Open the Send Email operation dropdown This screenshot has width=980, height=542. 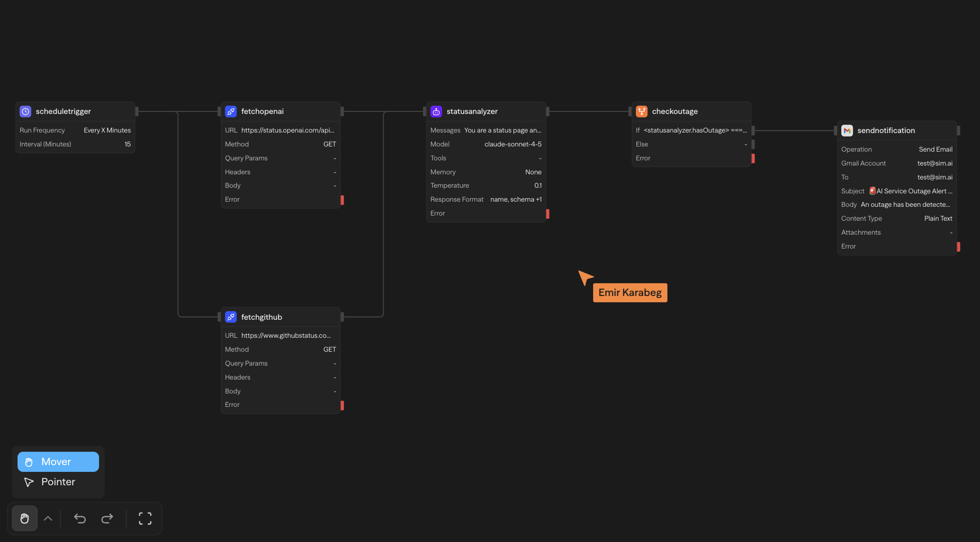tap(935, 149)
